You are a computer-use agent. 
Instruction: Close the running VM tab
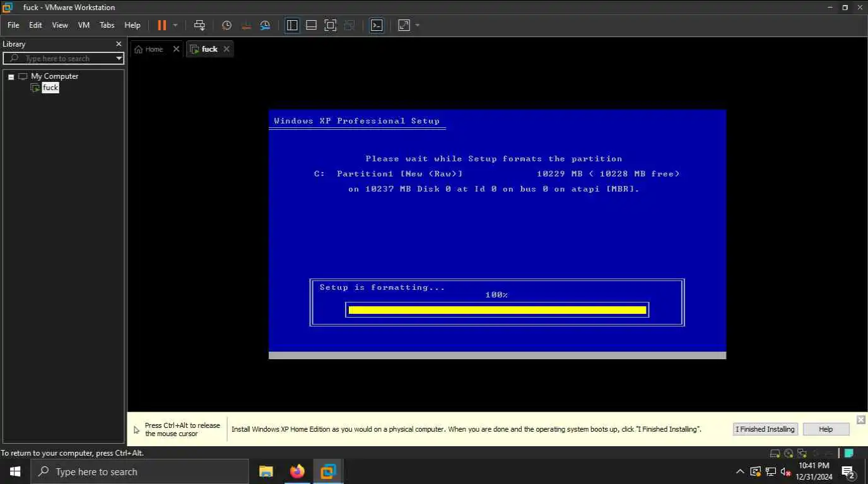226,49
